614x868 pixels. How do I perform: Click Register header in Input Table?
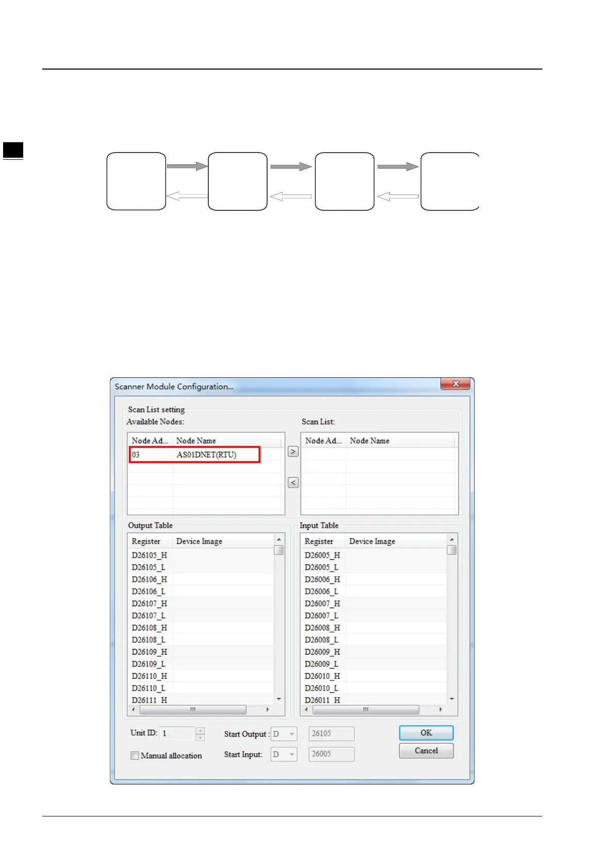click(323, 541)
